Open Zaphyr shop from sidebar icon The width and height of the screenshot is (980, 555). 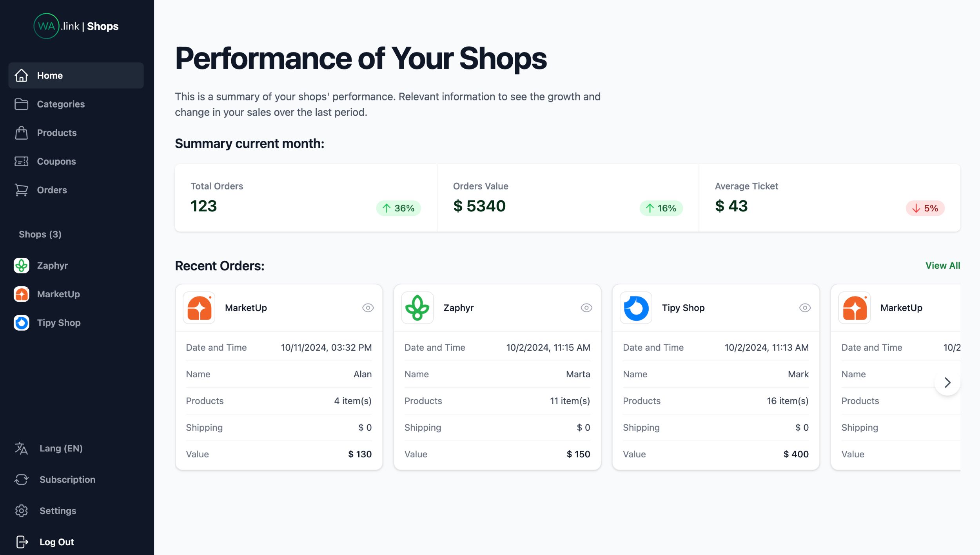[x=21, y=266]
